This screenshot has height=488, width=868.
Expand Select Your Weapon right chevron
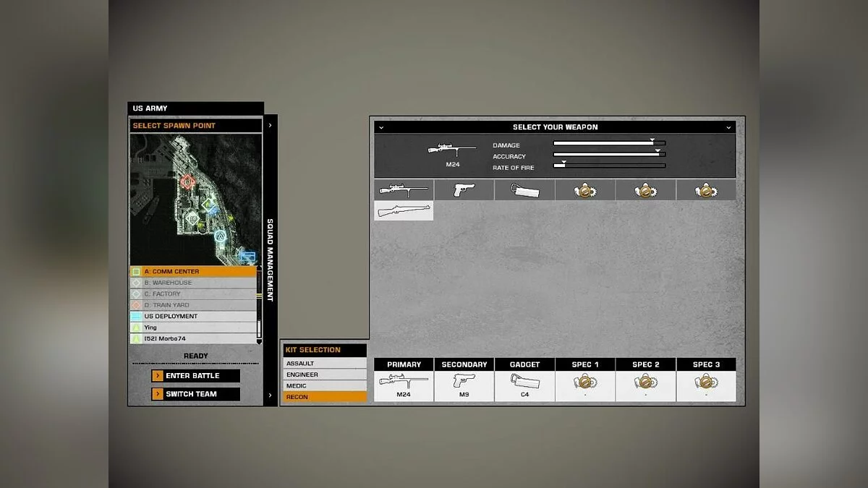click(x=728, y=127)
